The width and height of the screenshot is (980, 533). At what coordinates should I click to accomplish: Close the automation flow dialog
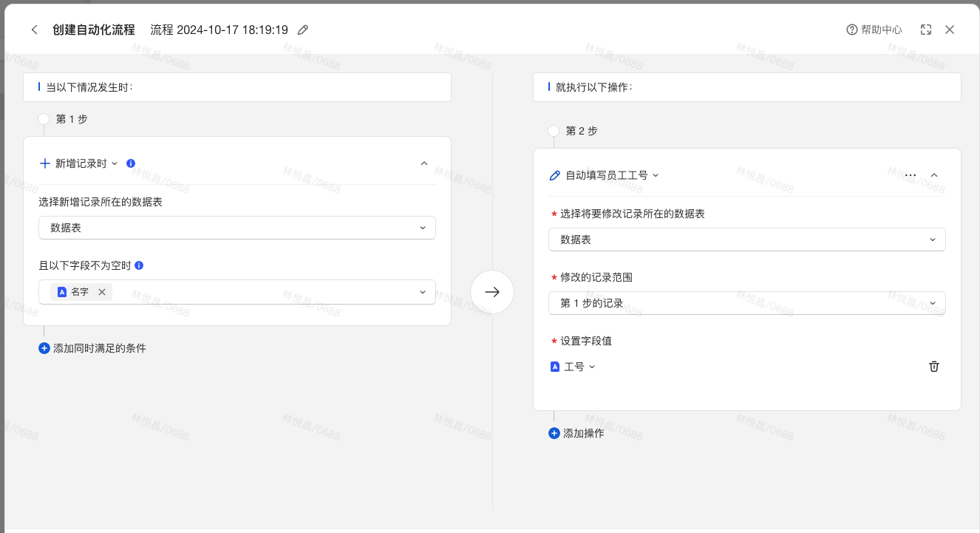(950, 30)
